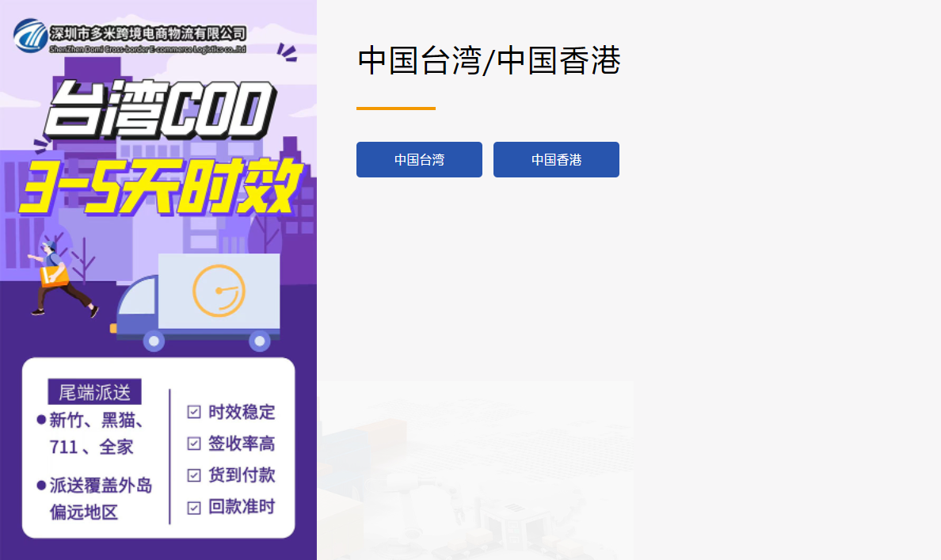Click the 中国台湾/中国香港 heading
This screenshot has width=941, height=560.
[489, 61]
